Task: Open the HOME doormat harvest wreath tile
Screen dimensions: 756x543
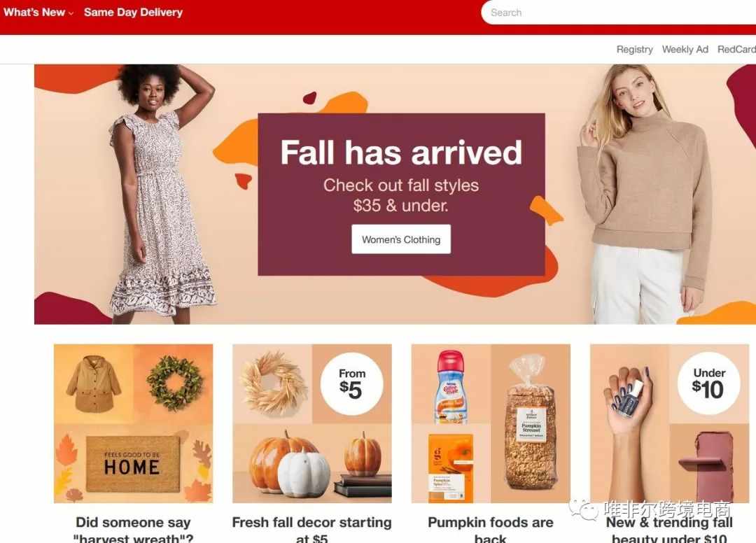Action: (x=133, y=423)
